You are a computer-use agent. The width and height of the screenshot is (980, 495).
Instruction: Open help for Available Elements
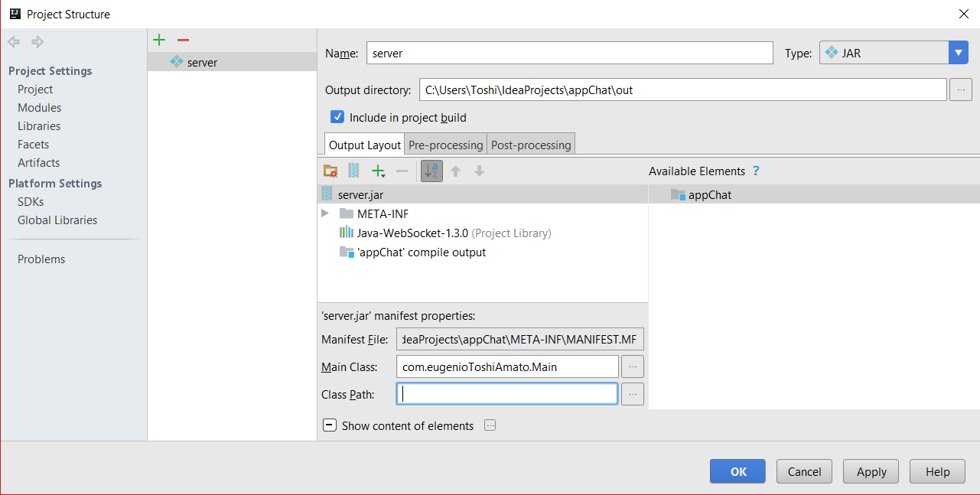click(x=756, y=171)
